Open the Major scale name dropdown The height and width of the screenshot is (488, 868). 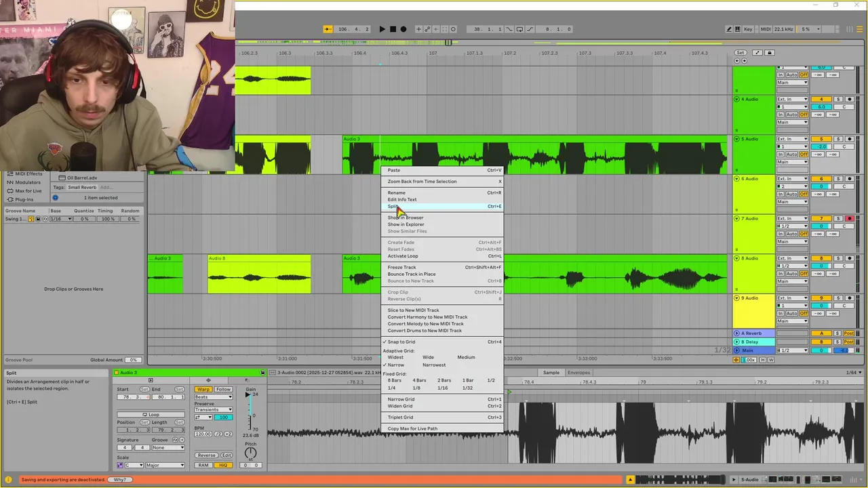pyautogui.click(x=165, y=465)
